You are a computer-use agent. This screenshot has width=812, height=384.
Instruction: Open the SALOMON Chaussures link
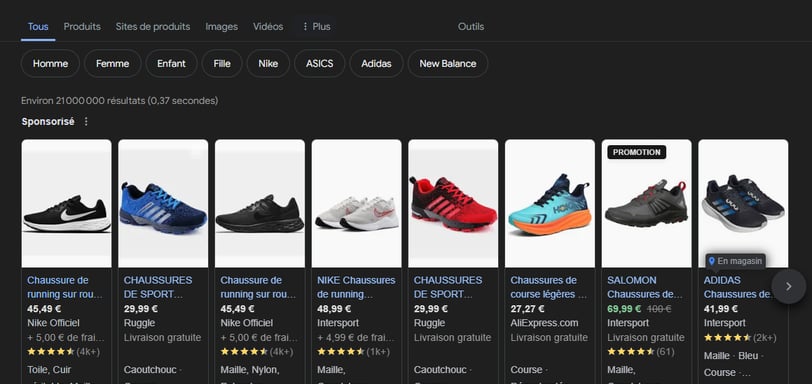click(x=645, y=287)
